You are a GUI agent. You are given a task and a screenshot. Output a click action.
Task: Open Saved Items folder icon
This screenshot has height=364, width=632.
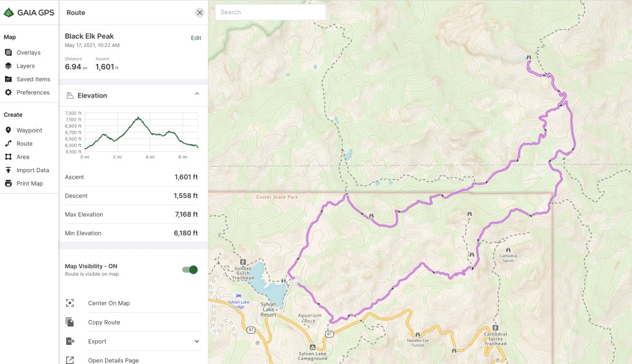(9, 80)
